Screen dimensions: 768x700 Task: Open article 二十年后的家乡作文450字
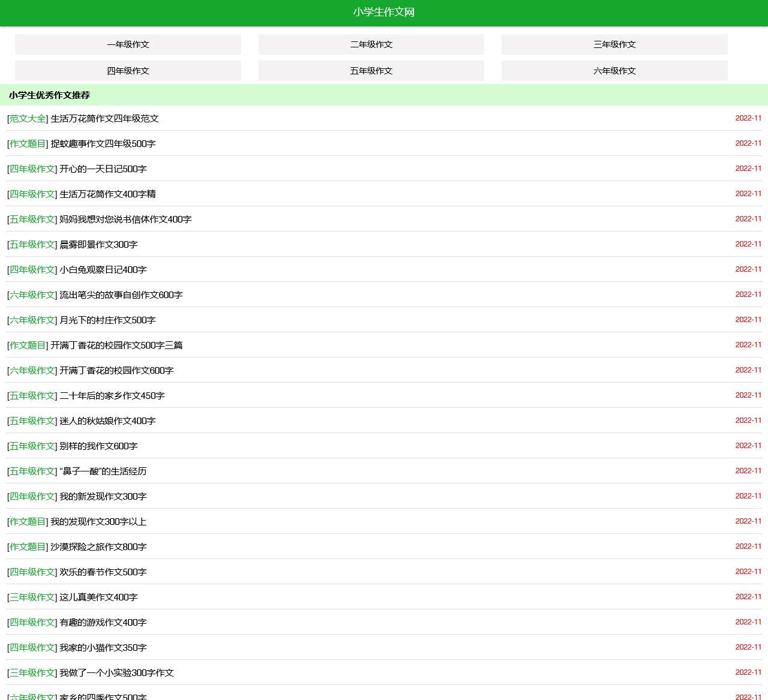pos(112,396)
